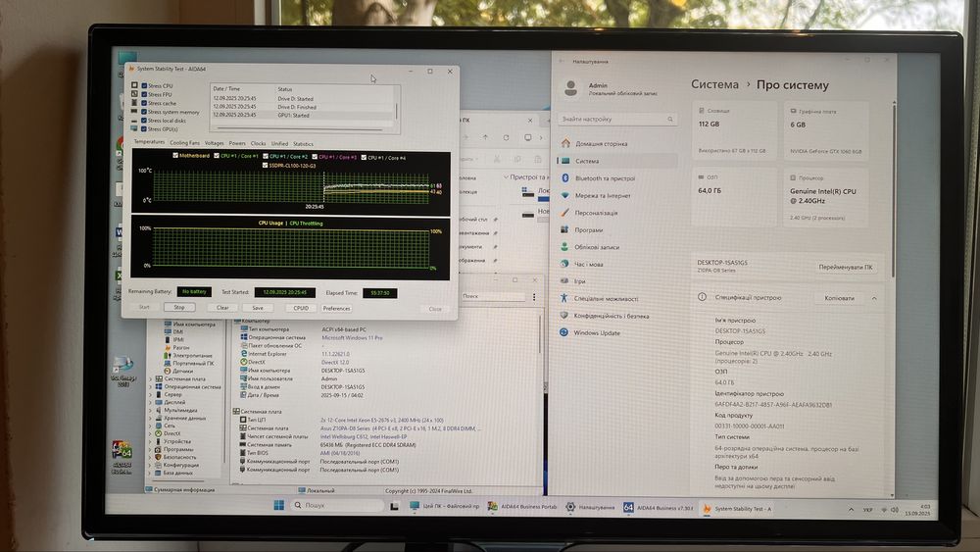This screenshot has height=552, width=980.
Task: Switch to Налаштування taskbar item
Action: pos(590,508)
